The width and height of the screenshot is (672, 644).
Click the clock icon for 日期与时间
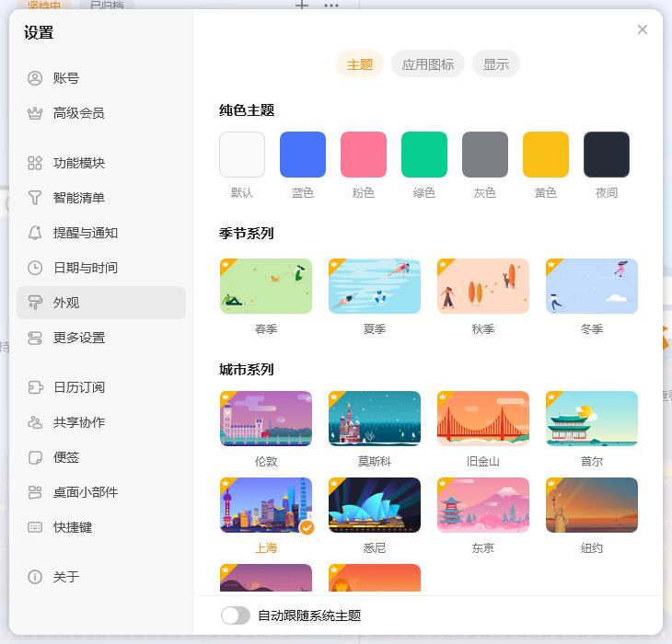click(35, 268)
